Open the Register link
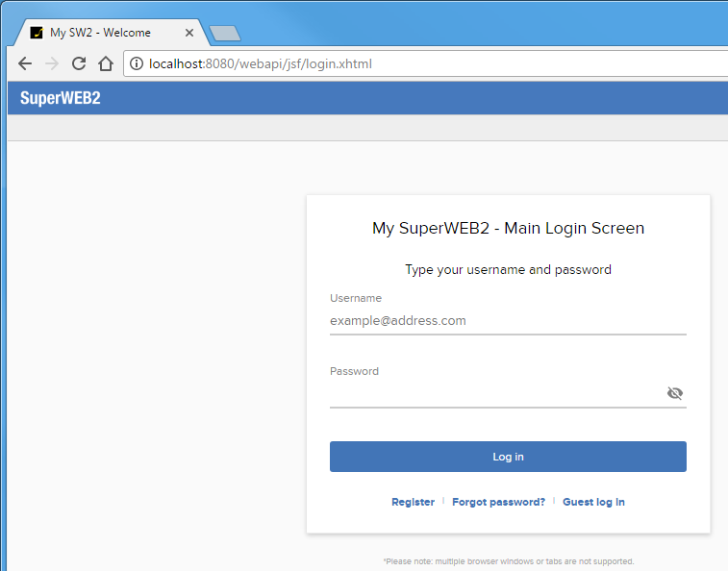The image size is (728, 571). coord(413,502)
